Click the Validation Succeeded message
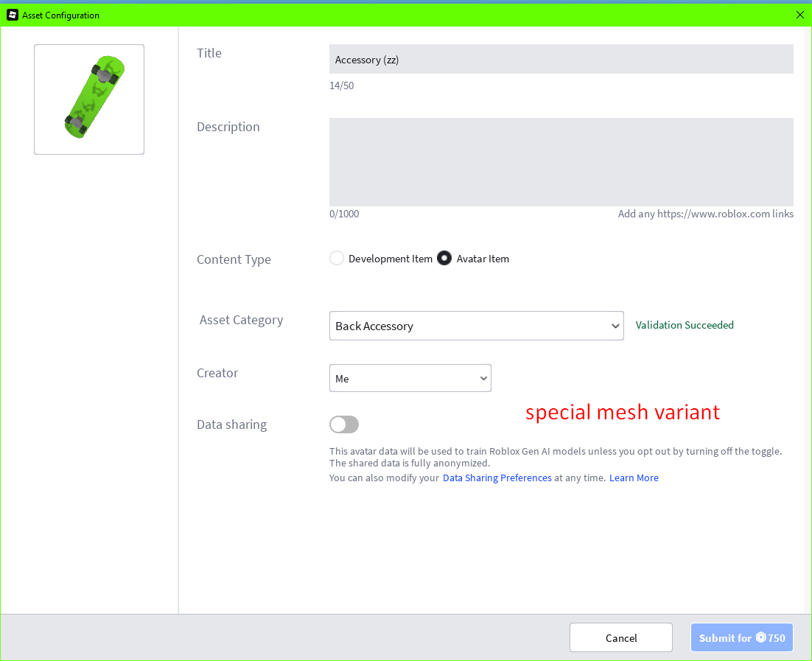The height and width of the screenshot is (661, 812). pyautogui.click(x=684, y=325)
